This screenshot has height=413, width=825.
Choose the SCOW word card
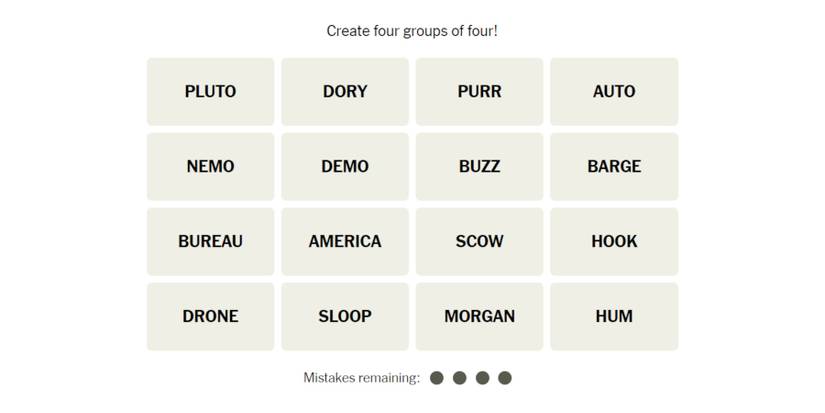(479, 241)
